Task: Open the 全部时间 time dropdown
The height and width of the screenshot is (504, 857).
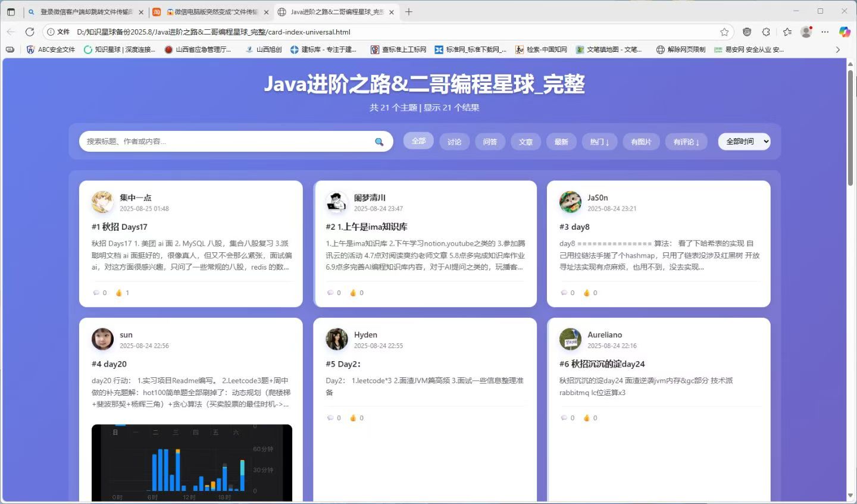Action: pyautogui.click(x=745, y=142)
